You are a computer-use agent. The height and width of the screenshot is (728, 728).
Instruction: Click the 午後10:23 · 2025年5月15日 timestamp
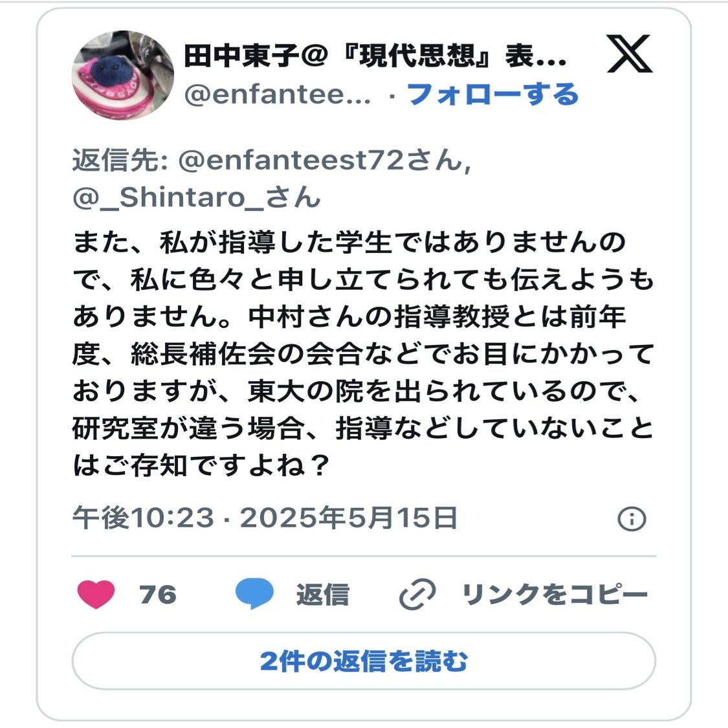(265, 518)
